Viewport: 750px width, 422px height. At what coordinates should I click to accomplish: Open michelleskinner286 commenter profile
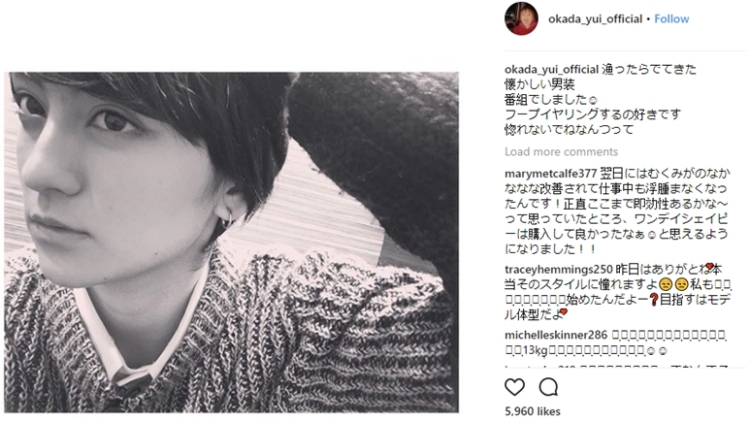click(556, 335)
